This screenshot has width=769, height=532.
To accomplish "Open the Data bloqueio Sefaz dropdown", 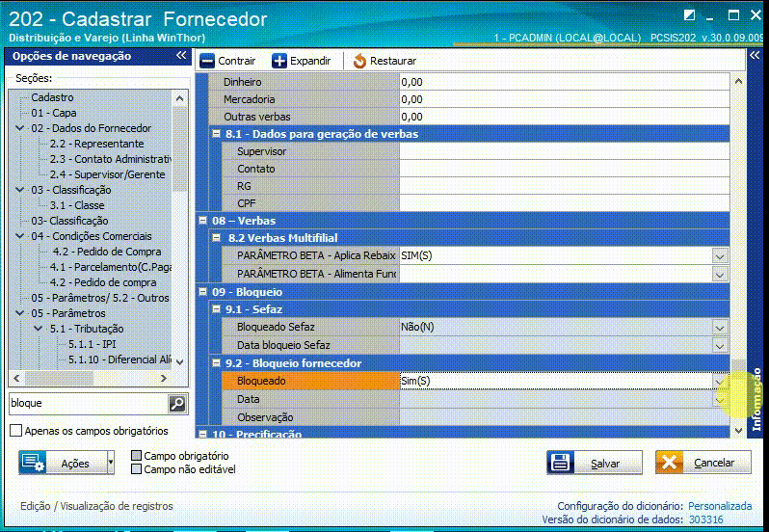I will pyautogui.click(x=720, y=346).
